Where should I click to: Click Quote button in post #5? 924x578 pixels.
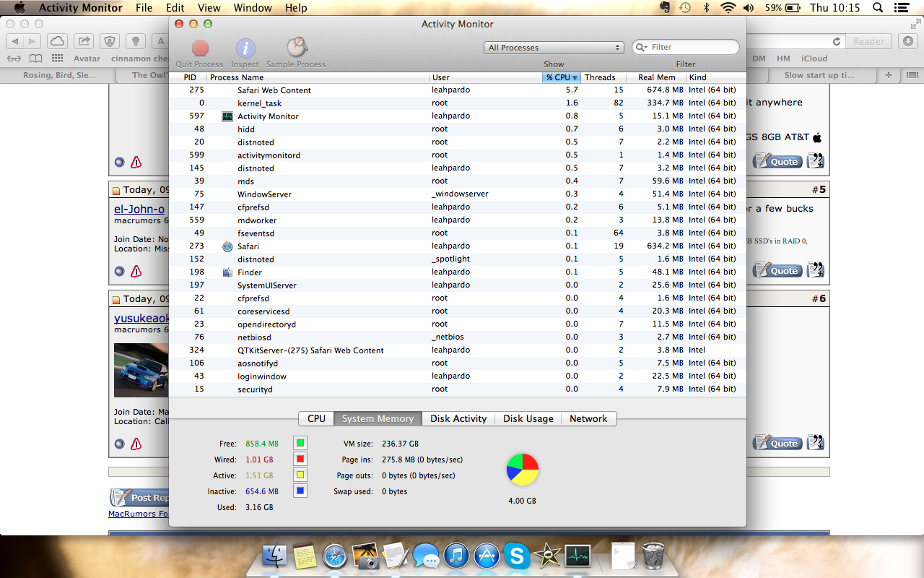point(777,271)
